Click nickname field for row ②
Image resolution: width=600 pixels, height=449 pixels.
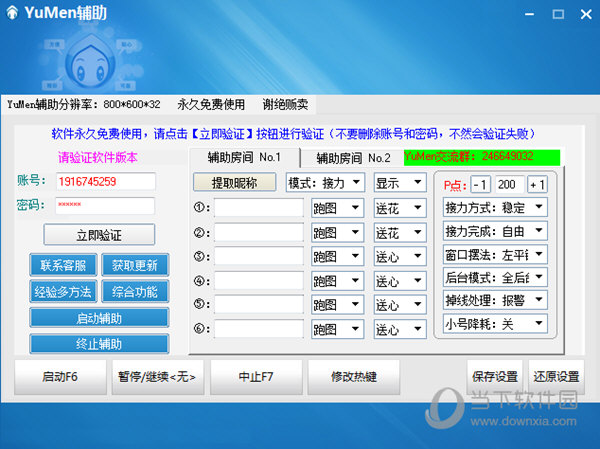point(259,232)
